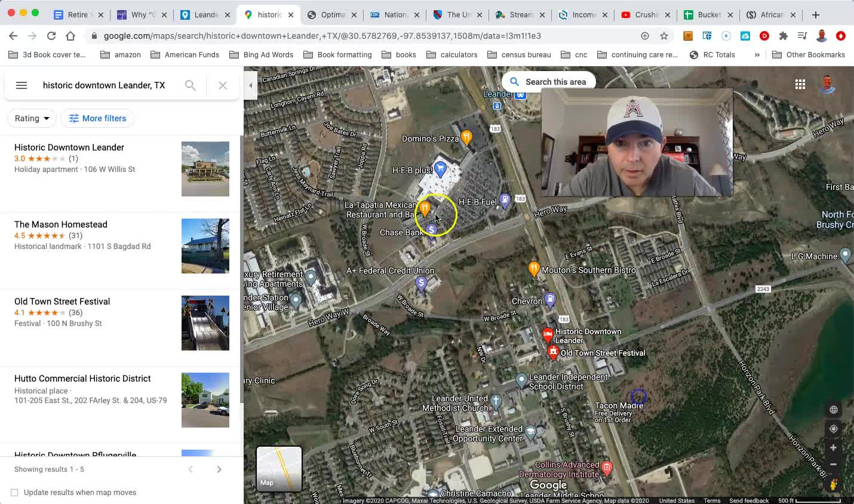Click Chase Bank map pin
This screenshot has width=854, height=504.
(x=431, y=231)
